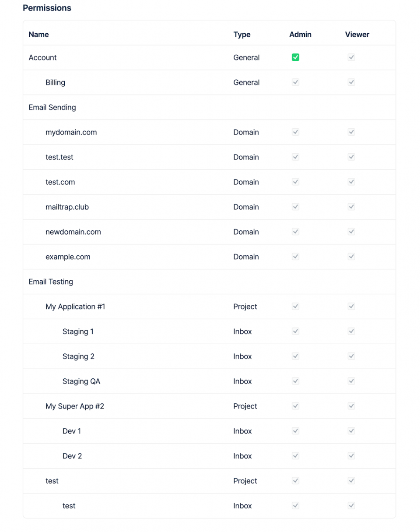Toggle Admin checkbox for My Application #1

(x=295, y=307)
